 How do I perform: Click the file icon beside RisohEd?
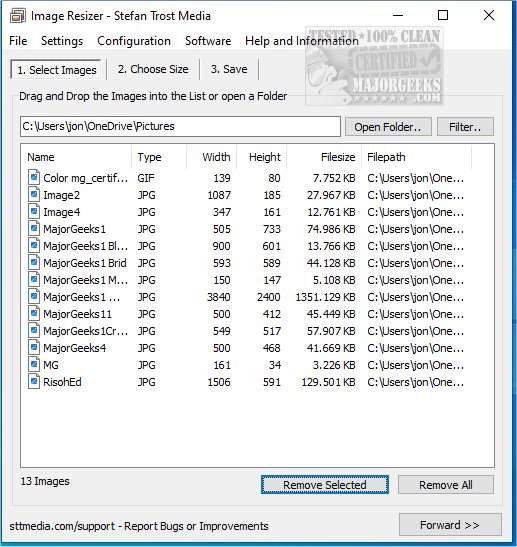[34, 381]
